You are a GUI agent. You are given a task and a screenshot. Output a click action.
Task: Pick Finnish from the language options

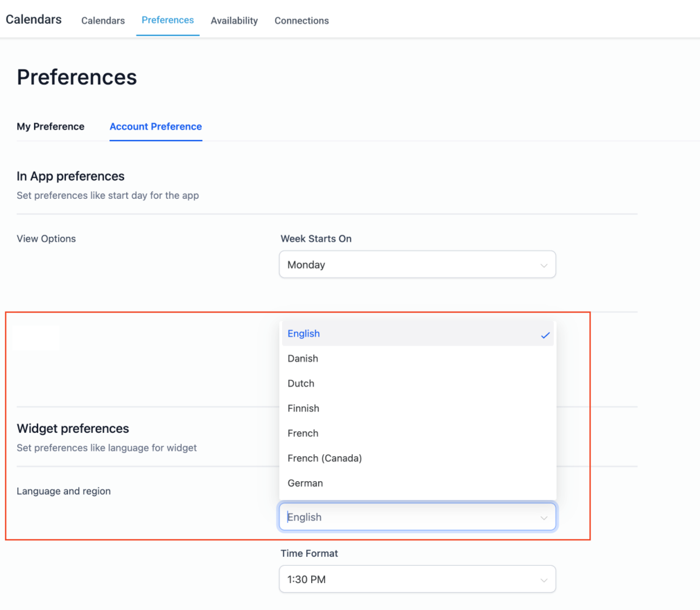tap(304, 408)
